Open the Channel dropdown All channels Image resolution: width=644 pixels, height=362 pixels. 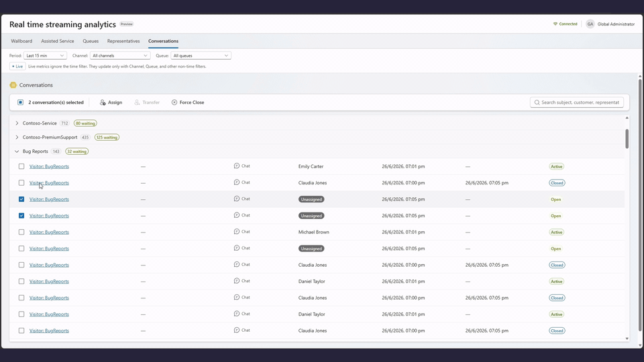120,56
